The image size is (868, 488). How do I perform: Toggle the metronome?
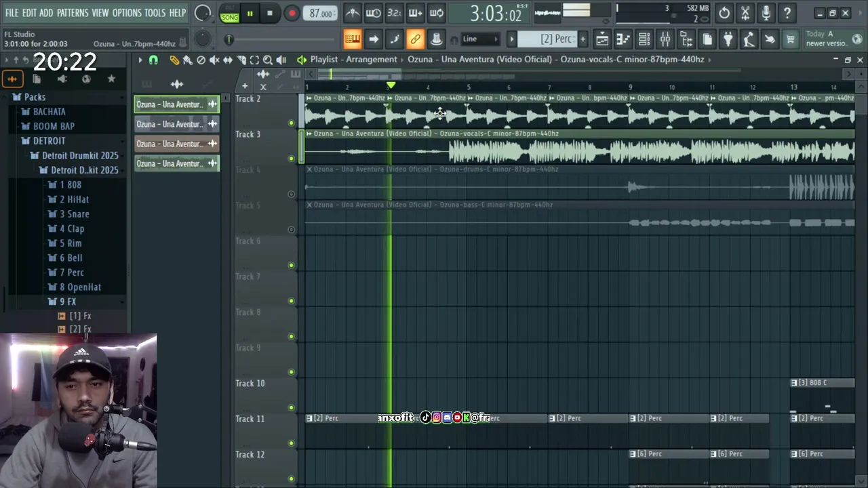tap(353, 13)
